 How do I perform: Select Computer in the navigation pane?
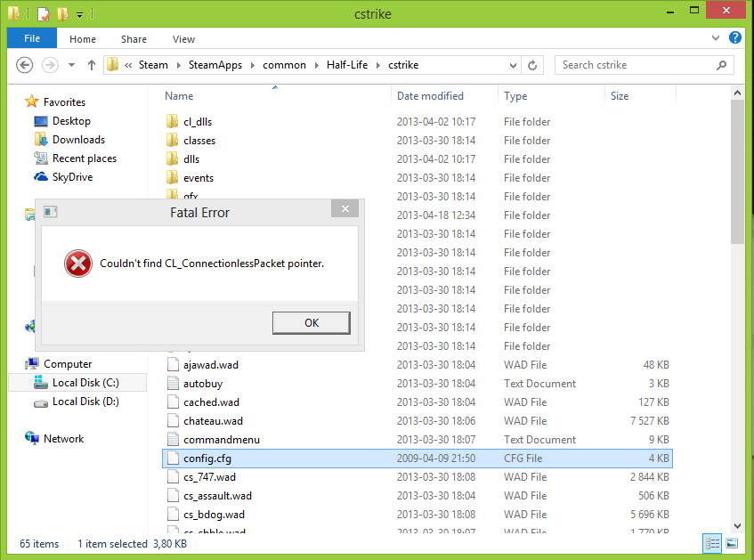coord(68,364)
